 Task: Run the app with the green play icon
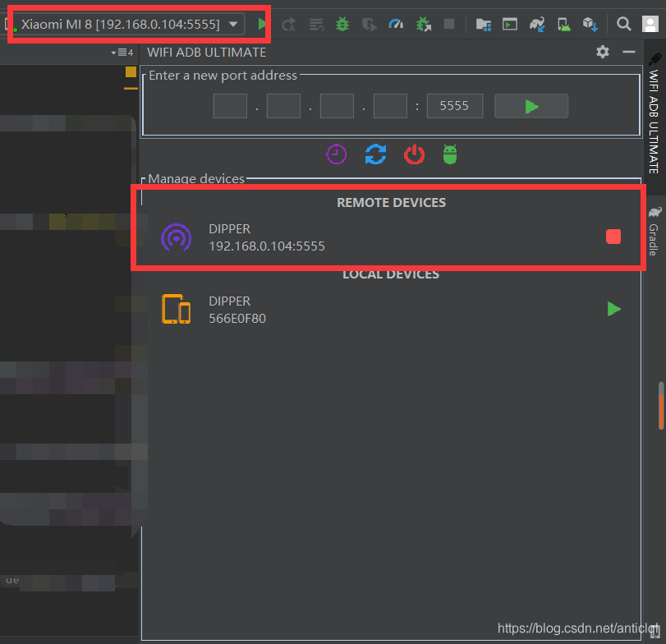tap(262, 24)
